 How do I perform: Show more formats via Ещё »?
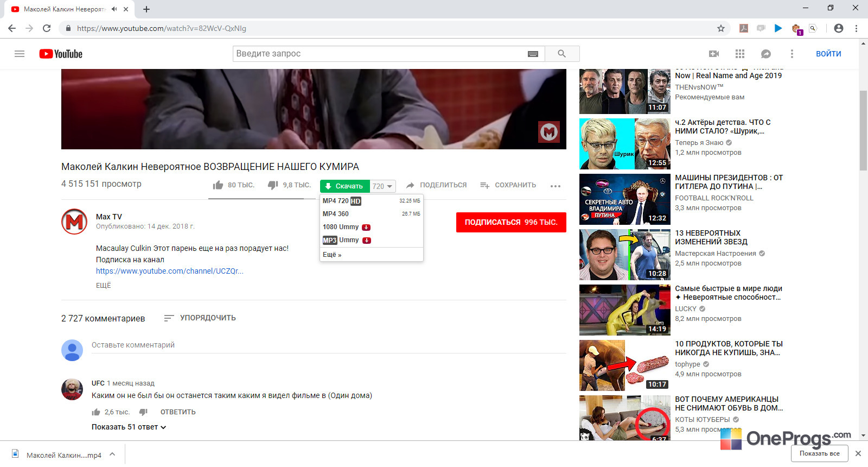[x=332, y=255]
